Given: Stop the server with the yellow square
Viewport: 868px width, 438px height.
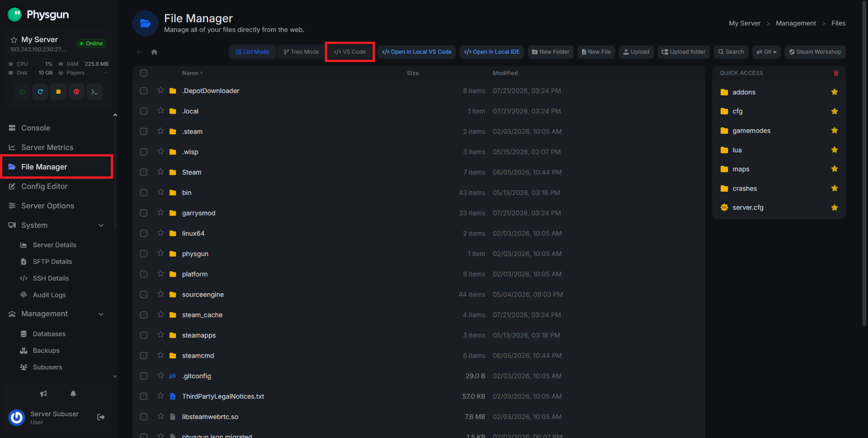Looking at the screenshot, I should (58, 92).
